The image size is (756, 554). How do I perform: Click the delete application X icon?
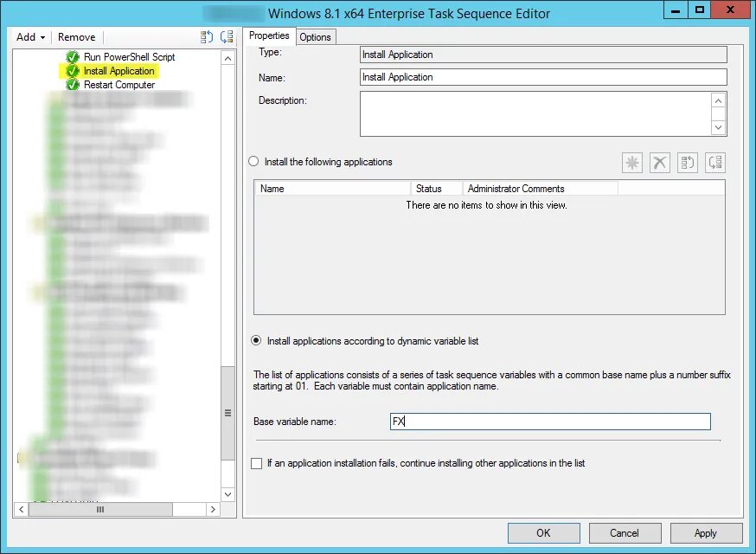tap(660, 163)
